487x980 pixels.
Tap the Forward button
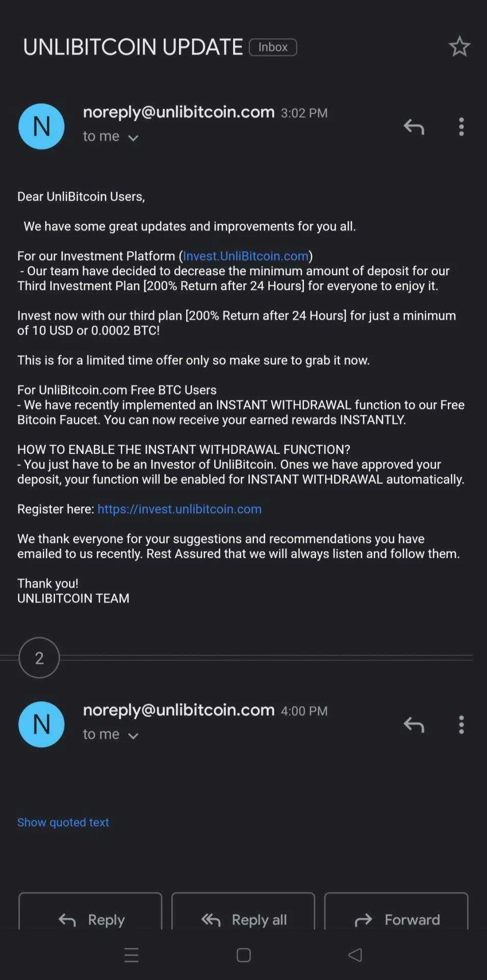click(396, 915)
